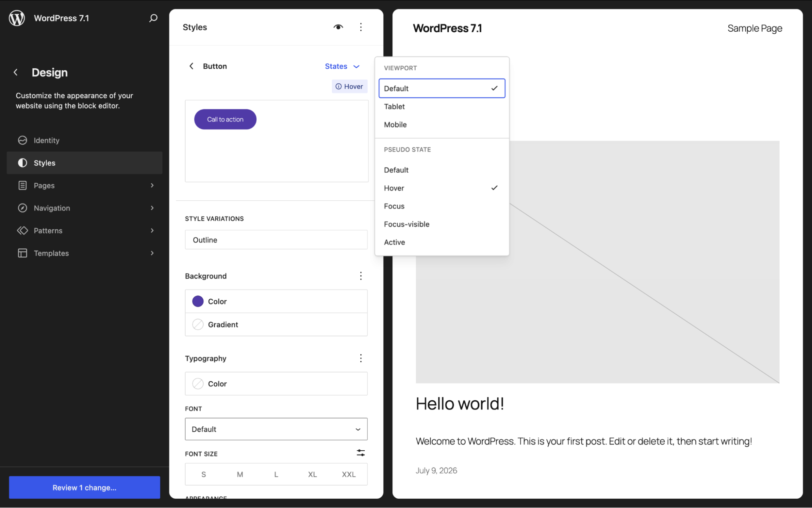This screenshot has height=508, width=812.
Task: Click the Styles half-circle icon
Action: [22, 163]
